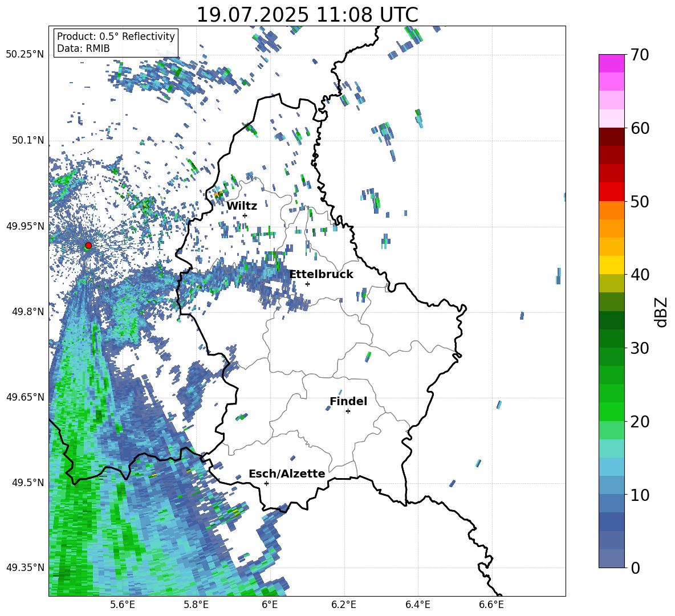675x616 pixels.
Task: Click the orange swatch above 50
Action: tap(611, 210)
